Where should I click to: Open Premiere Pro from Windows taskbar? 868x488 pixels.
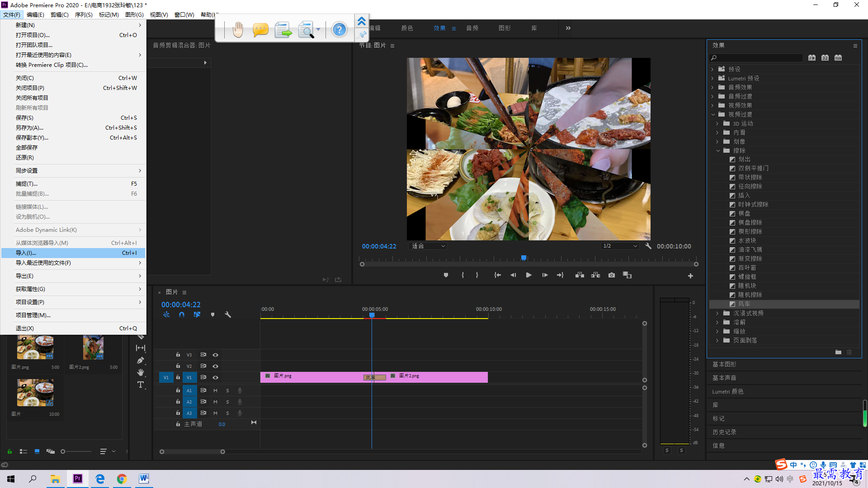point(78,479)
